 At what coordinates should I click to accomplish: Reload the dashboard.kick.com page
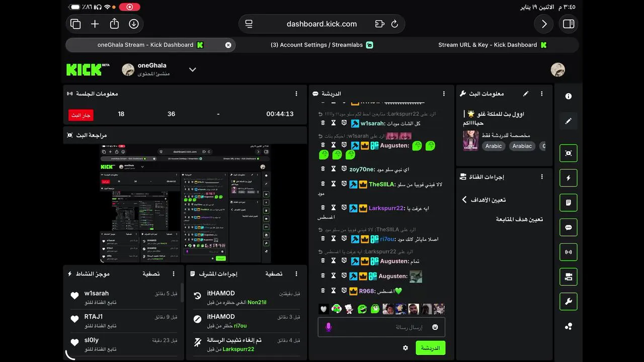pyautogui.click(x=394, y=24)
